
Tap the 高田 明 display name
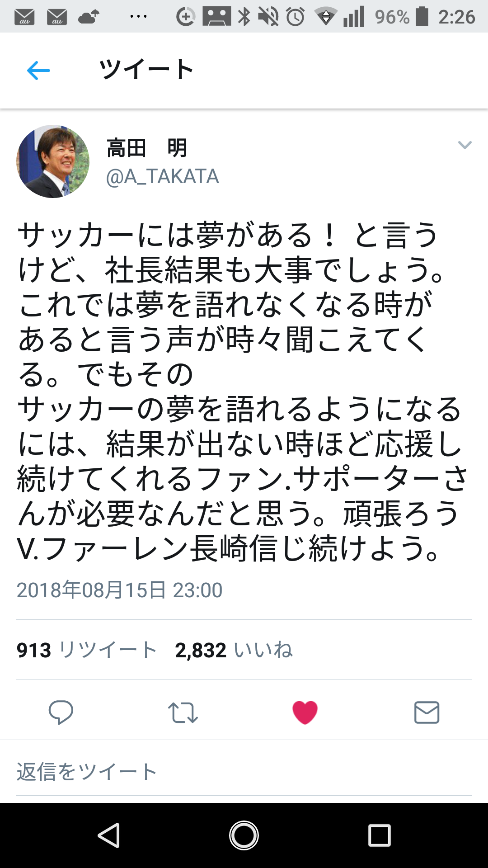click(x=147, y=148)
